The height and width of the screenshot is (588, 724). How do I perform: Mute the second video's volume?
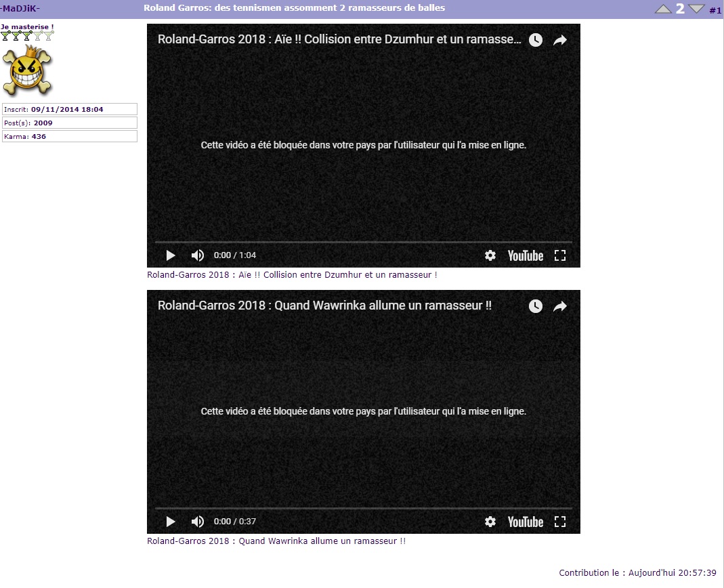pyautogui.click(x=197, y=522)
